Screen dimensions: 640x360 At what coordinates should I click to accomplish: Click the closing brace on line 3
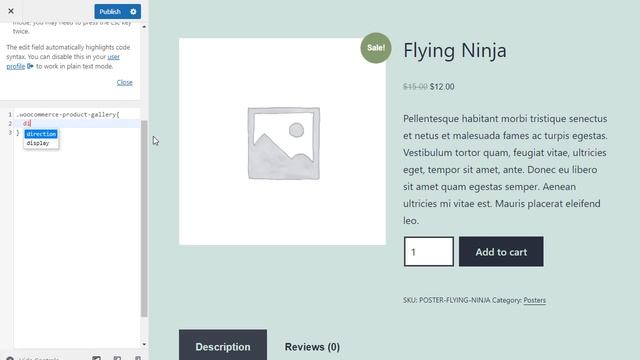pyautogui.click(x=18, y=133)
